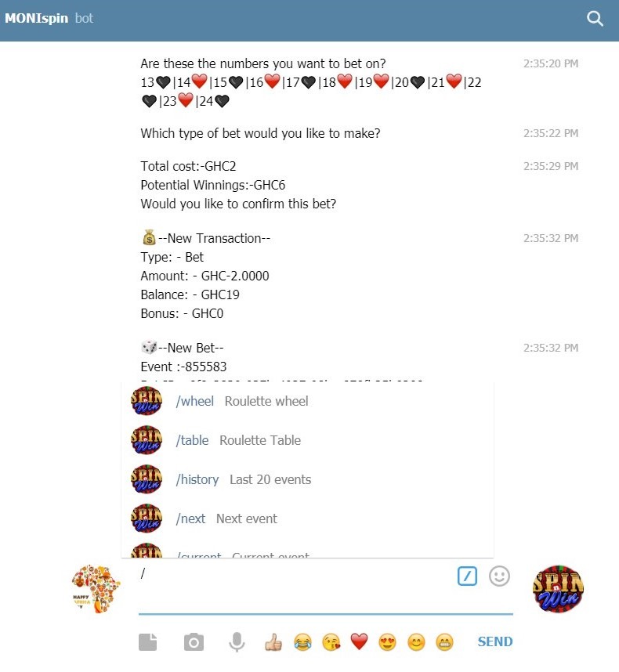Image resolution: width=619 pixels, height=672 pixels.
Task: Insert the grimacing face emoji
Action: pos(444,642)
